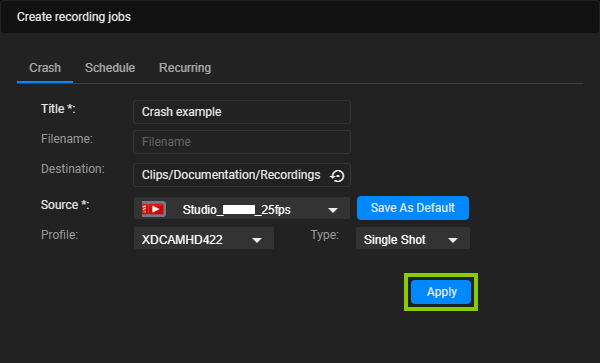Click the Title field containing Crash example
The image size is (600, 363).
tap(242, 112)
